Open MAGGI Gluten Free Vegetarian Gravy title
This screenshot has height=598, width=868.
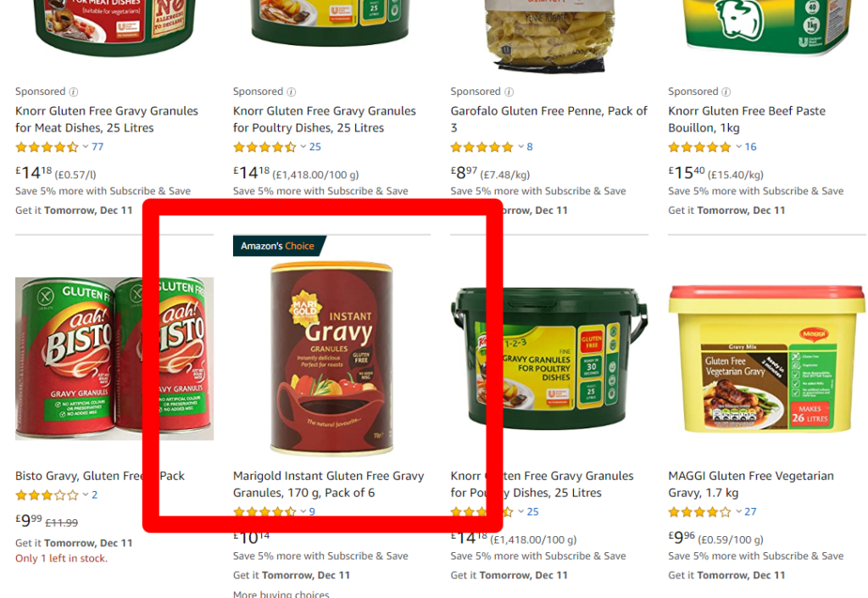pyautogui.click(x=751, y=484)
